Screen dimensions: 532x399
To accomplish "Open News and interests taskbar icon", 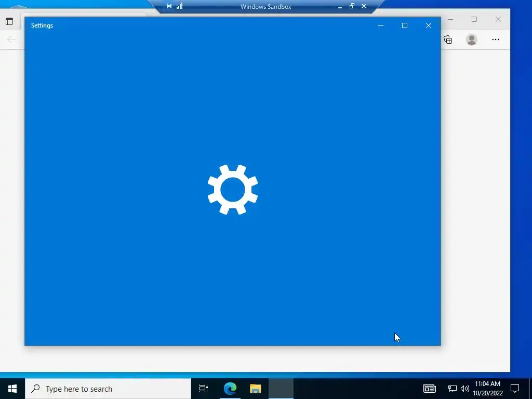I will click(x=430, y=389).
